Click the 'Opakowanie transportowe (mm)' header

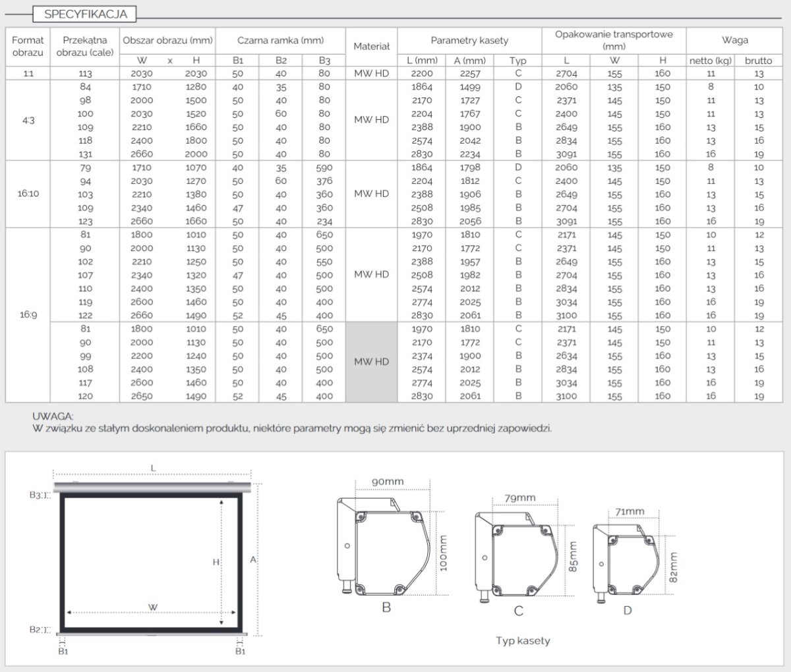(x=613, y=40)
